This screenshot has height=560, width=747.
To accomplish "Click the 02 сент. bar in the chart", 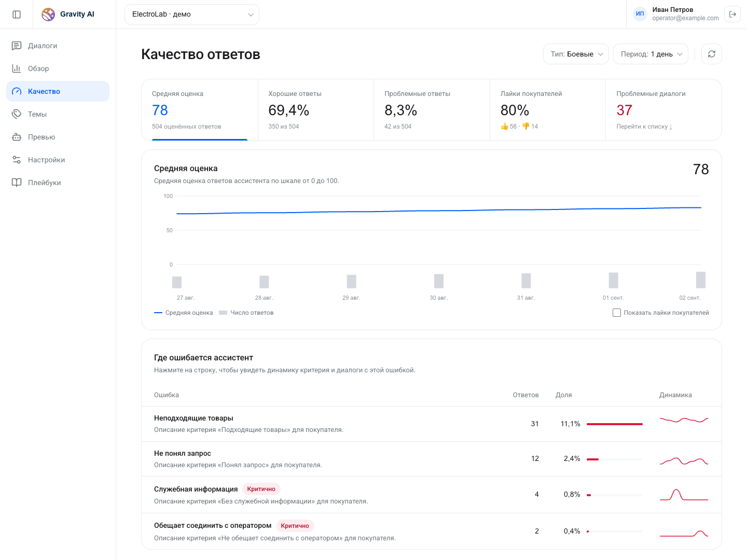I will (700, 280).
